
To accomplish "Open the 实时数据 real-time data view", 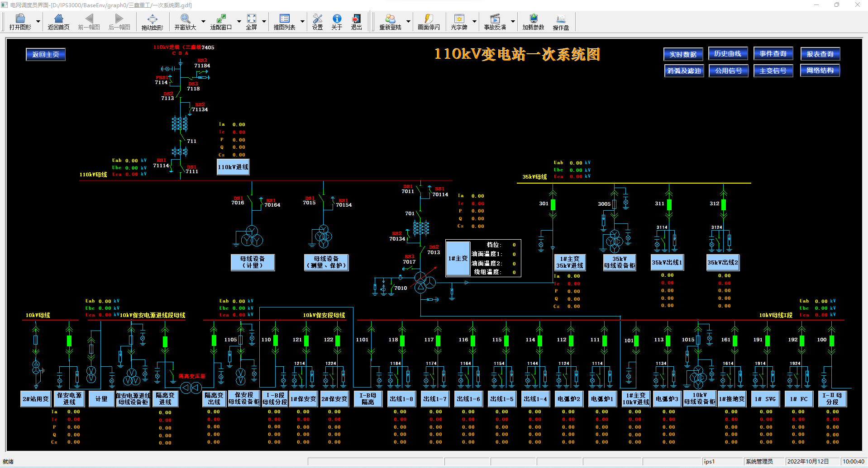I will tap(683, 54).
